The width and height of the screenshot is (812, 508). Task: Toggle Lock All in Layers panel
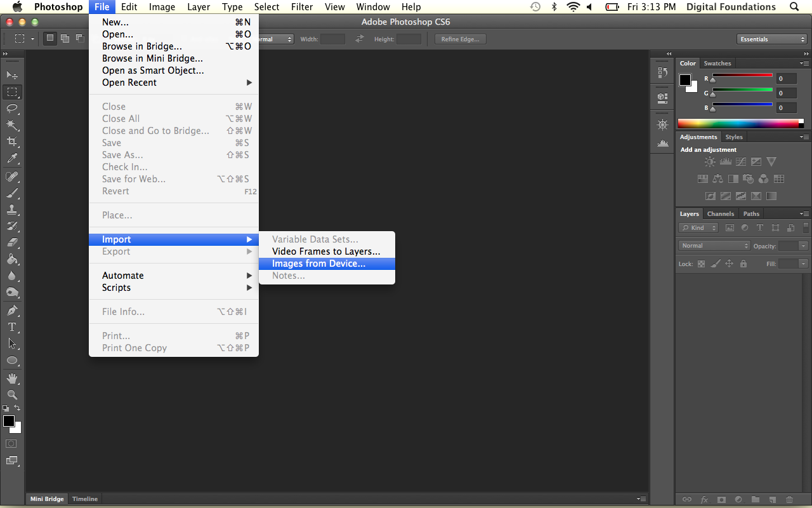tap(743, 264)
